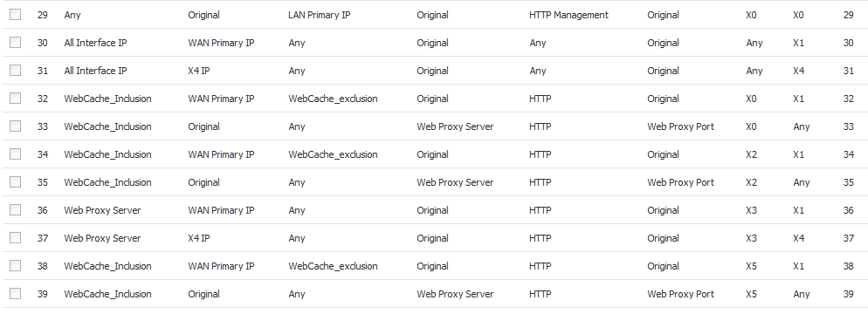Check the last row 39 checkbox
The width and height of the screenshot is (868, 314).
pos(16,294)
